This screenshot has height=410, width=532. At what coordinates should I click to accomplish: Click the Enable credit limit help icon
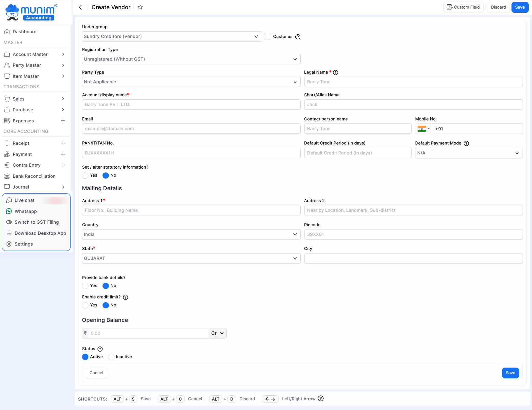[x=126, y=297]
